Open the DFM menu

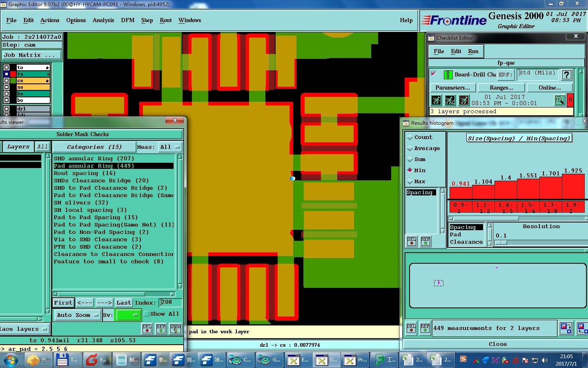(x=128, y=20)
